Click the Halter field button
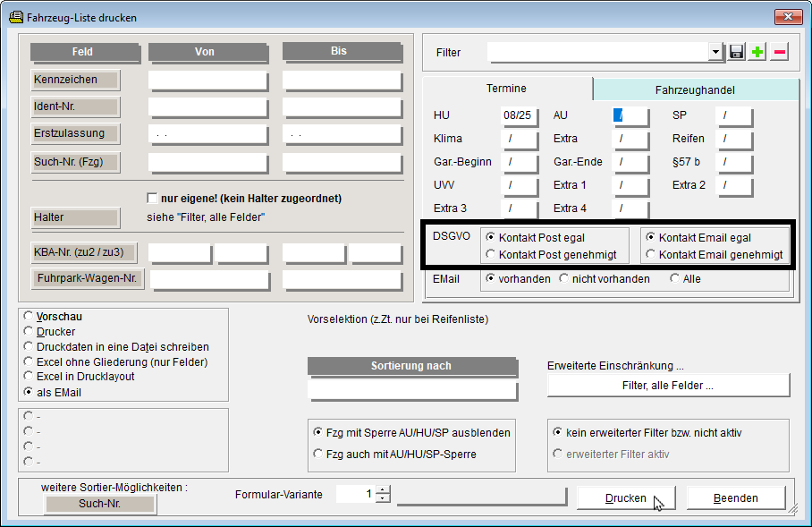The width and height of the screenshot is (812, 527). point(75,217)
